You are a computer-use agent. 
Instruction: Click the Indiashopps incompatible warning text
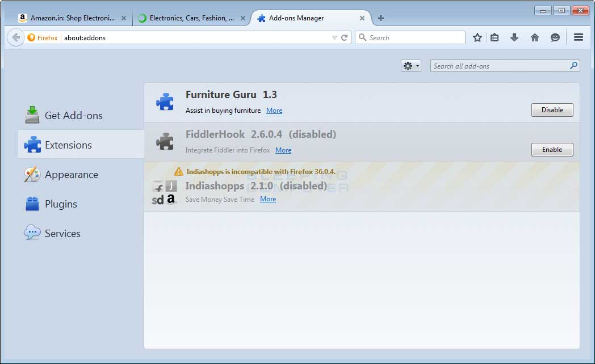(261, 172)
